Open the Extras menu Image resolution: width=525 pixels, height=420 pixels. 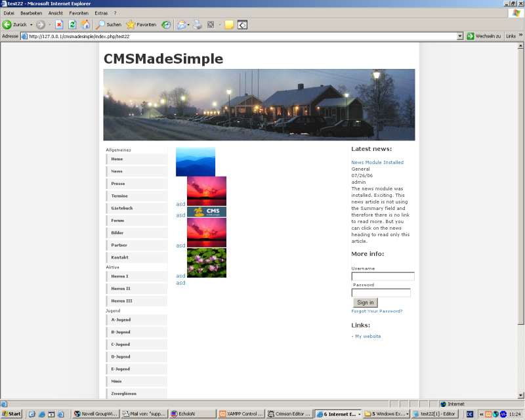(101, 13)
